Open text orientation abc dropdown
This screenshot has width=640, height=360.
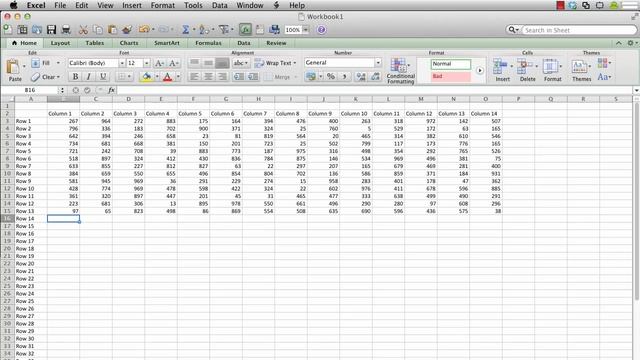coord(241,63)
